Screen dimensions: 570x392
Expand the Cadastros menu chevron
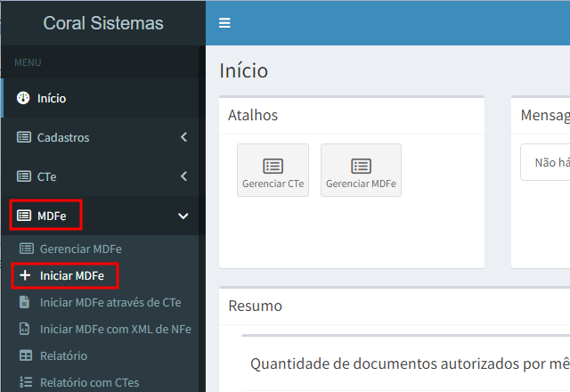(x=183, y=137)
